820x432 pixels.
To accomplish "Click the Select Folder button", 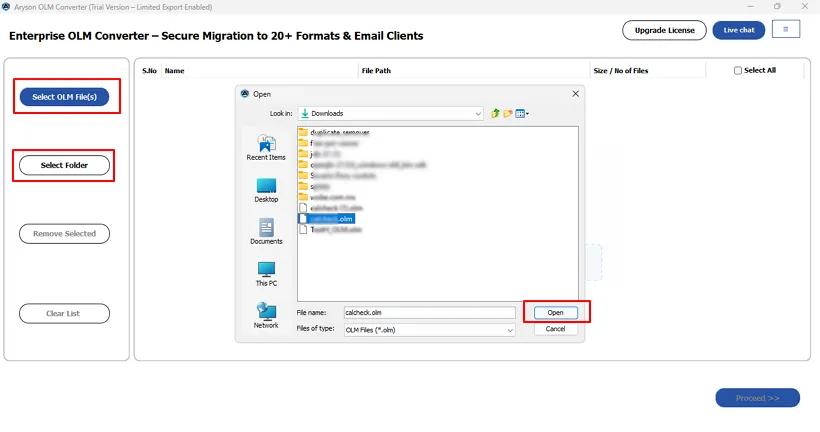I will pyautogui.click(x=64, y=165).
